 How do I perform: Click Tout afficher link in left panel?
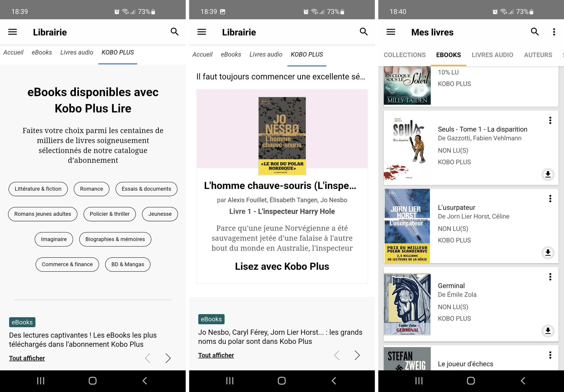(x=27, y=358)
